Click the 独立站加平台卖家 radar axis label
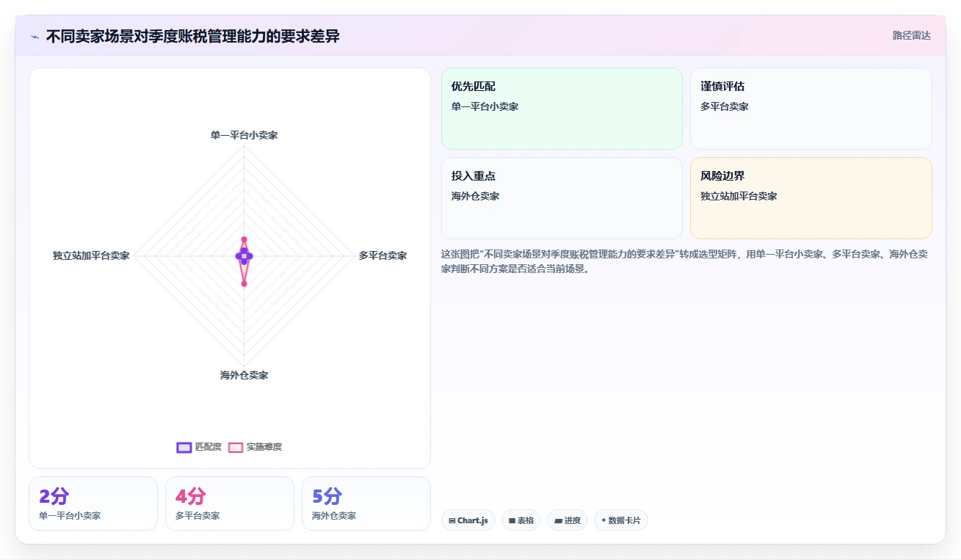Screen dimensions: 961x560 click(91, 255)
